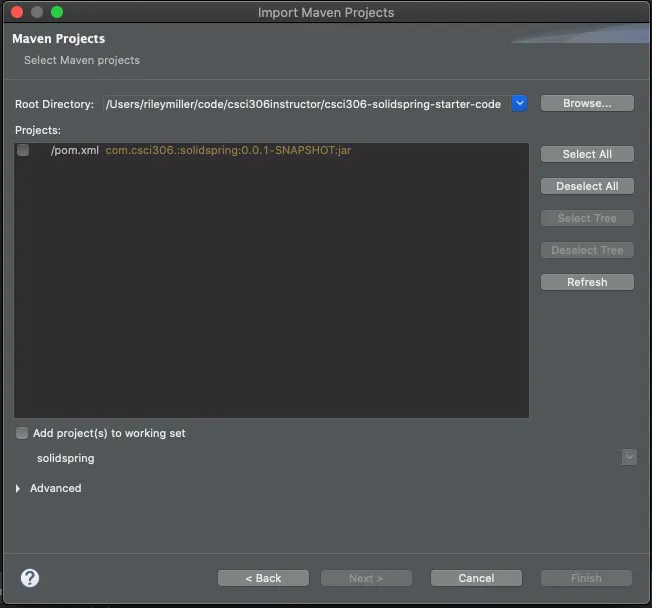652x608 pixels.
Task: Click the Refresh button
Action: [587, 282]
